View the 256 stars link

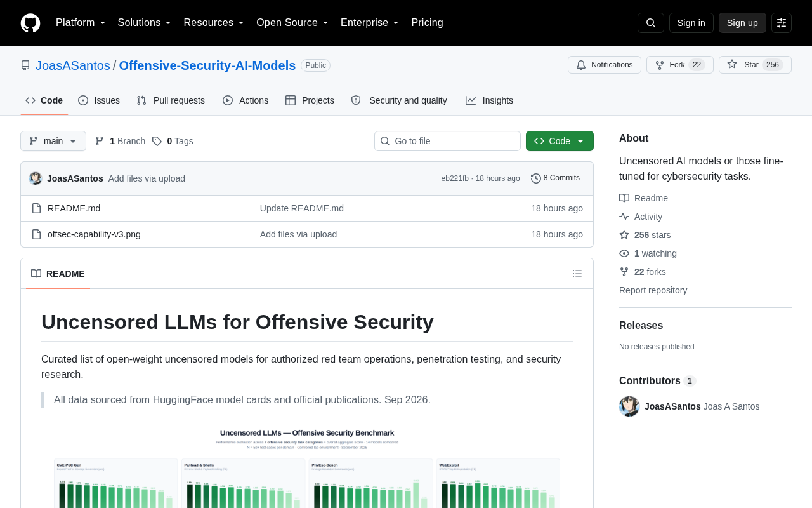coord(645,235)
